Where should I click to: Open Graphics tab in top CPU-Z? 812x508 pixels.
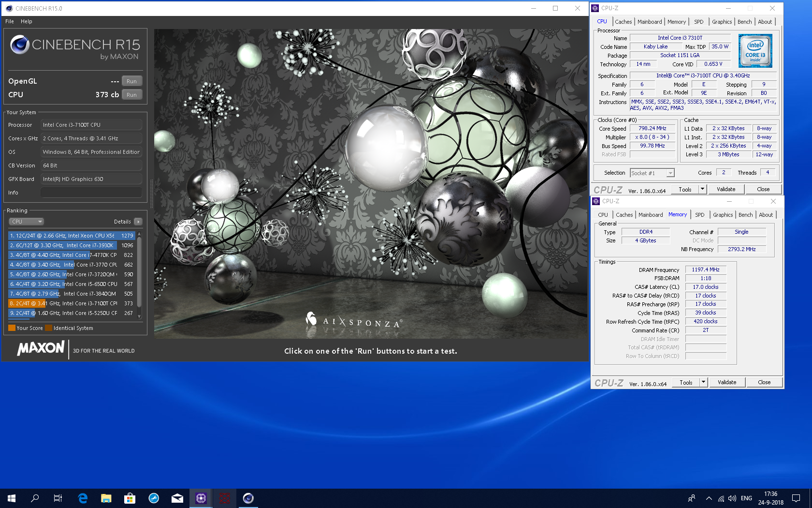point(722,22)
